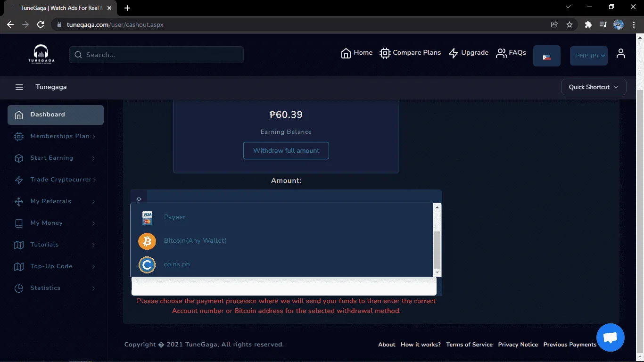Open the Quick Shortcut dropdown
The width and height of the screenshot is (644, 362).
(x=594, y=87)
